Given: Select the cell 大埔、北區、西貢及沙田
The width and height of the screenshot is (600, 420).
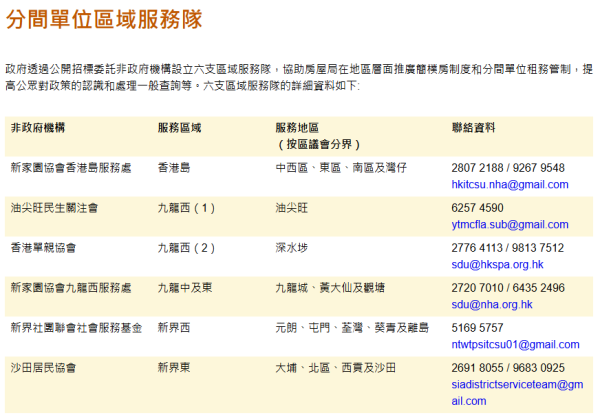Looking at the screenshot, I should tap(336, 368).
